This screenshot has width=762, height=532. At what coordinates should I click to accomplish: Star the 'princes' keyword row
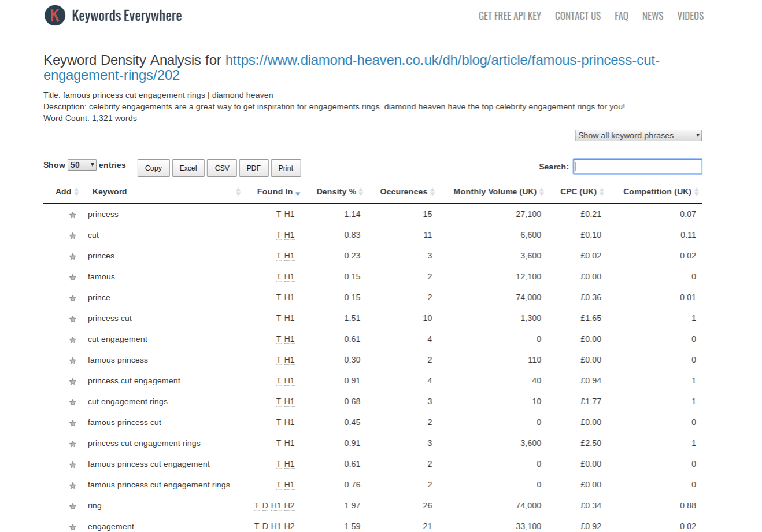(73, 257)
